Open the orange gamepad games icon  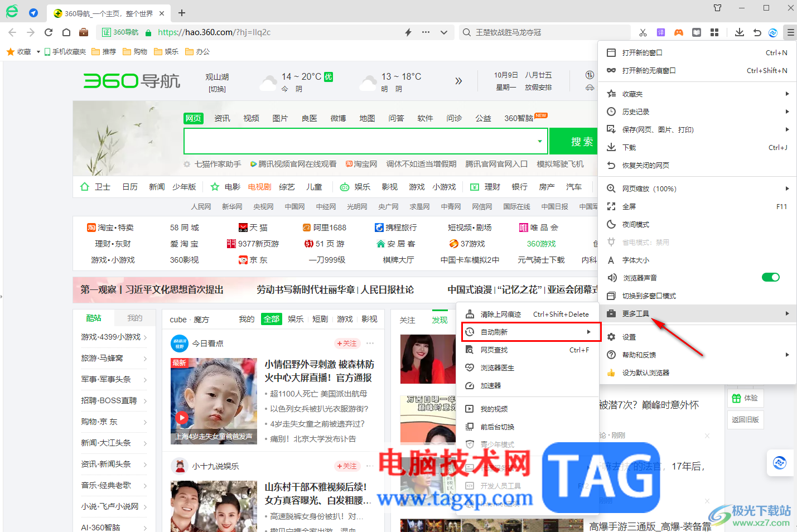(679, 32)
